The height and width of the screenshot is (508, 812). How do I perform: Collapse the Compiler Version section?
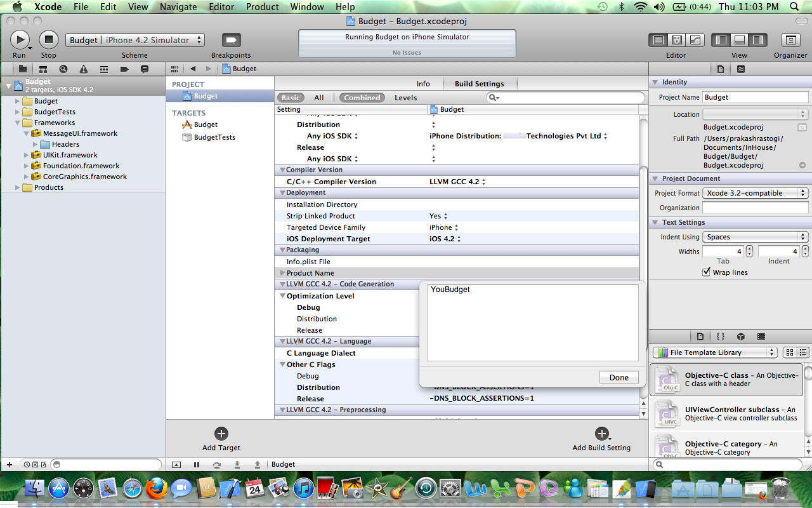click(282, 170)
